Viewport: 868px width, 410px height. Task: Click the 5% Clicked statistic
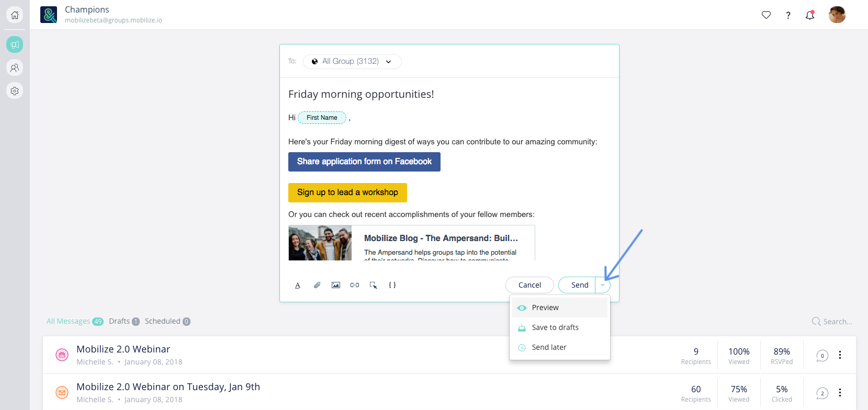[x=782, y=393]
